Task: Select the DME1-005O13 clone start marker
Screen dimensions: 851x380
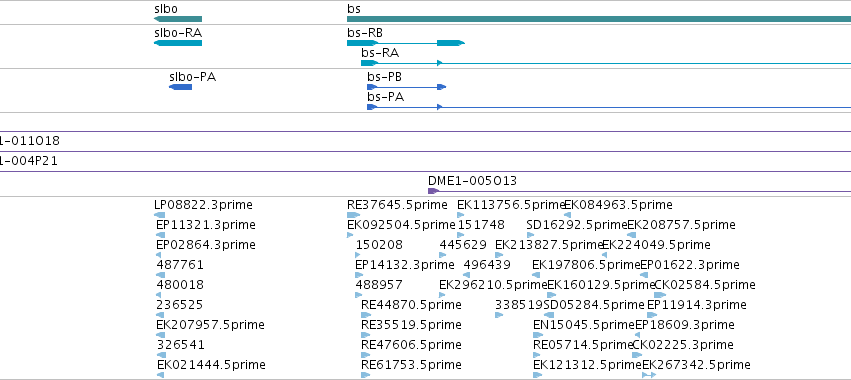Action: (433, 191)
